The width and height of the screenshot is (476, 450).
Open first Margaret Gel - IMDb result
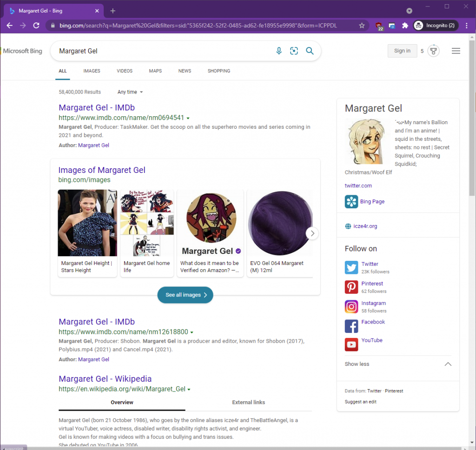(x=97, y=107)
